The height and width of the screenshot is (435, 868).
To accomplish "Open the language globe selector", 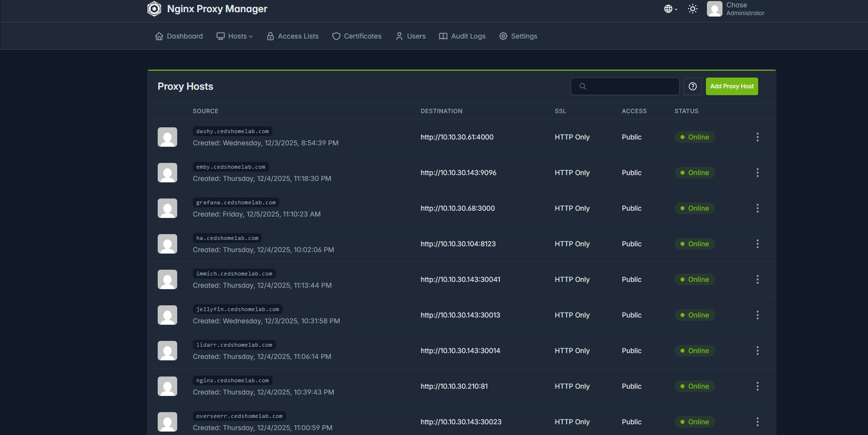I will tap(671, 9).
